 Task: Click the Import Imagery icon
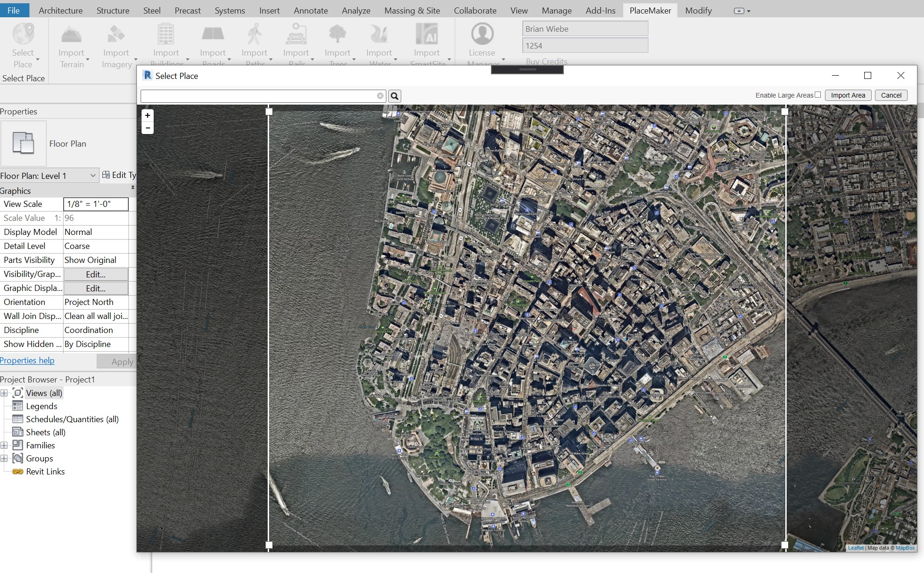(x=116, y=35)
